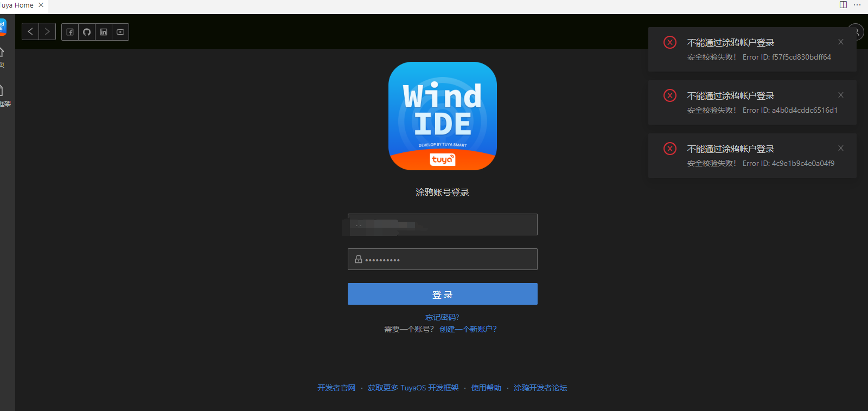Screen dimensions: 868x411
Task: Go back with the left arrow button
Action: [x=30, y=32]
